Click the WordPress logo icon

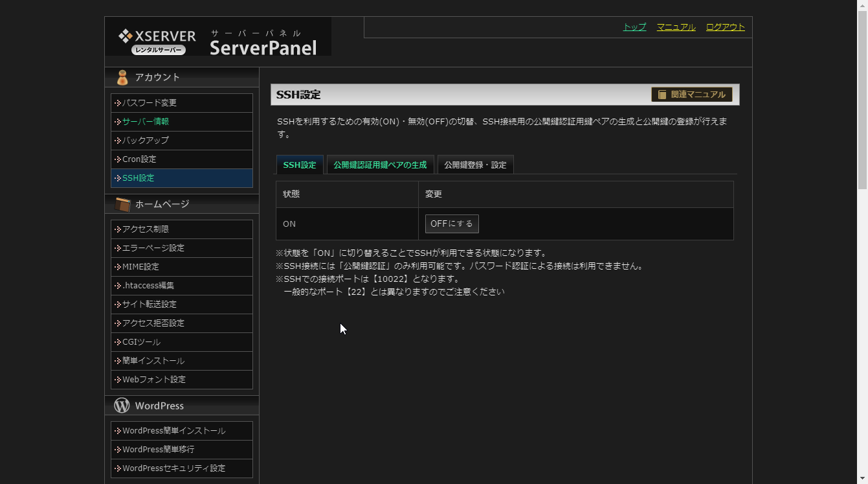point(122,406)
